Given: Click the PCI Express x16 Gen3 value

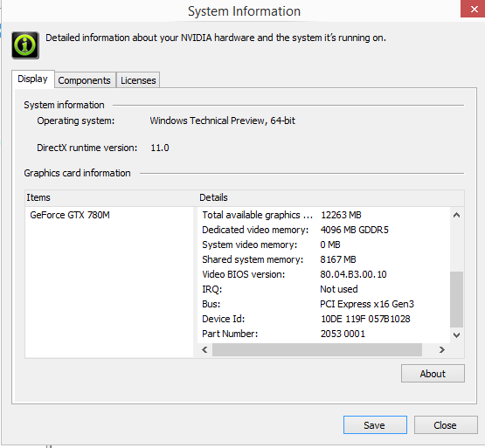Looking at the screenshot, I should click(x=367, y=304).
